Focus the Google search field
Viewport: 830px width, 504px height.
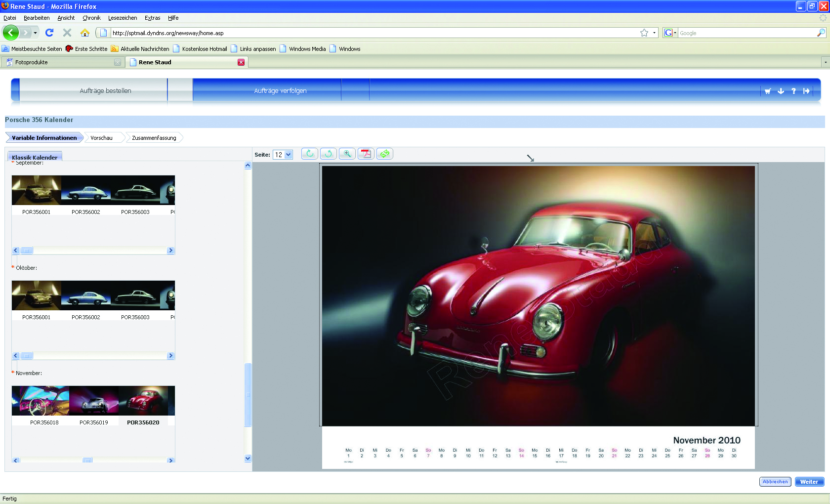747,33
